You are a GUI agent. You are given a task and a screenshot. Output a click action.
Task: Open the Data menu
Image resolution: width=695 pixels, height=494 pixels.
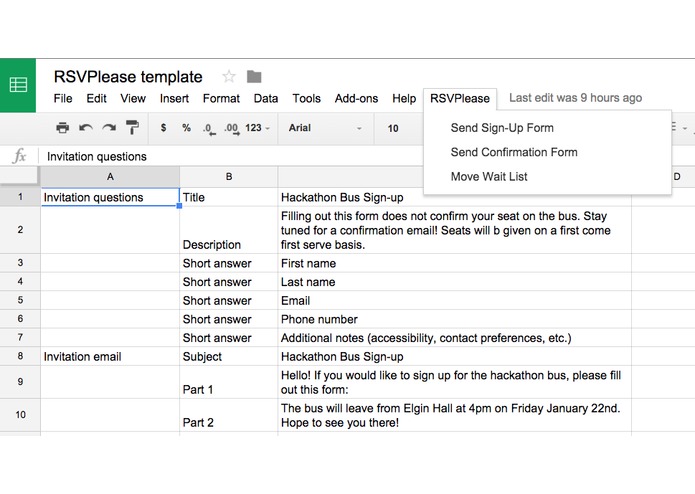(266, 98)
